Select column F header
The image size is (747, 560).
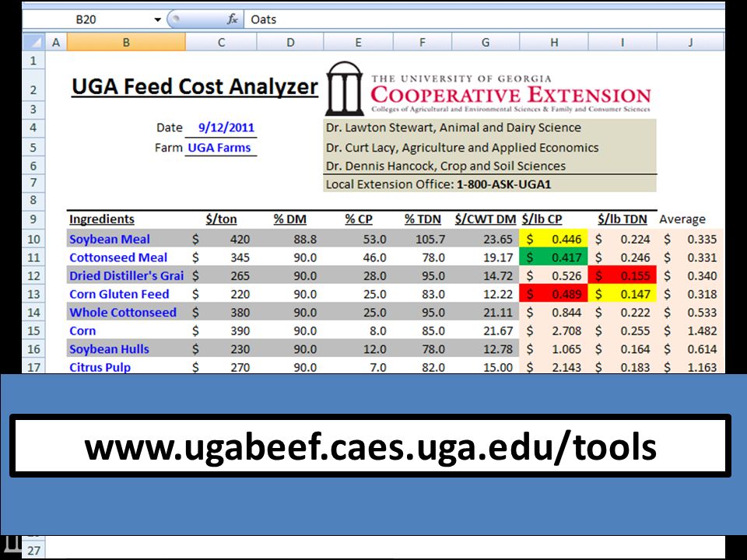[x=422, y=42]
